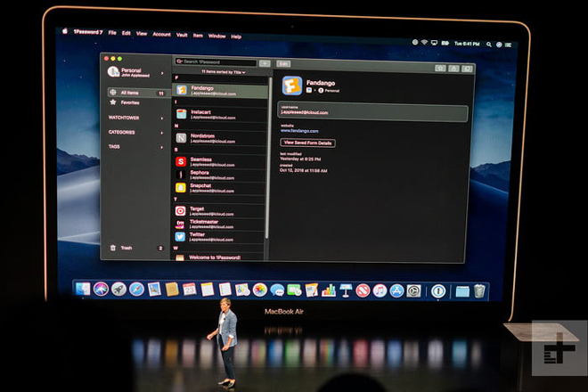Open Messages from the Dock

point(277,290)
